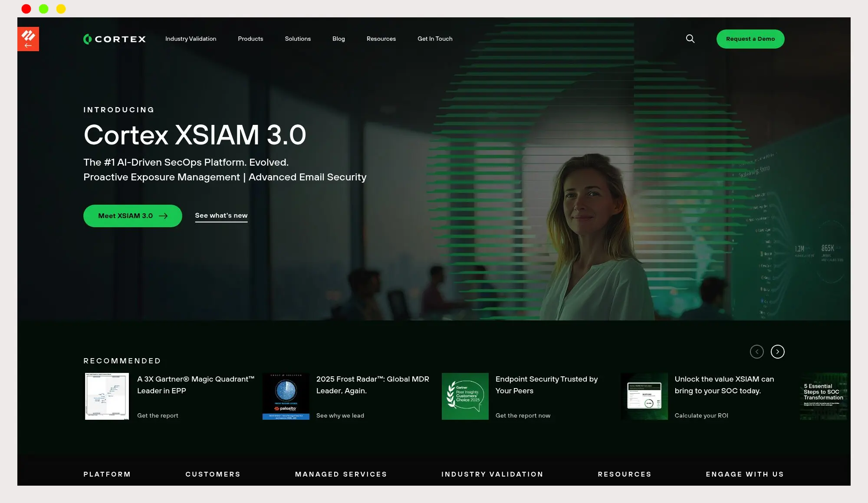Click the Palo Alto Networks back-arrow logo
This screenshot has width=868, height=503.
tap(28, 39)
